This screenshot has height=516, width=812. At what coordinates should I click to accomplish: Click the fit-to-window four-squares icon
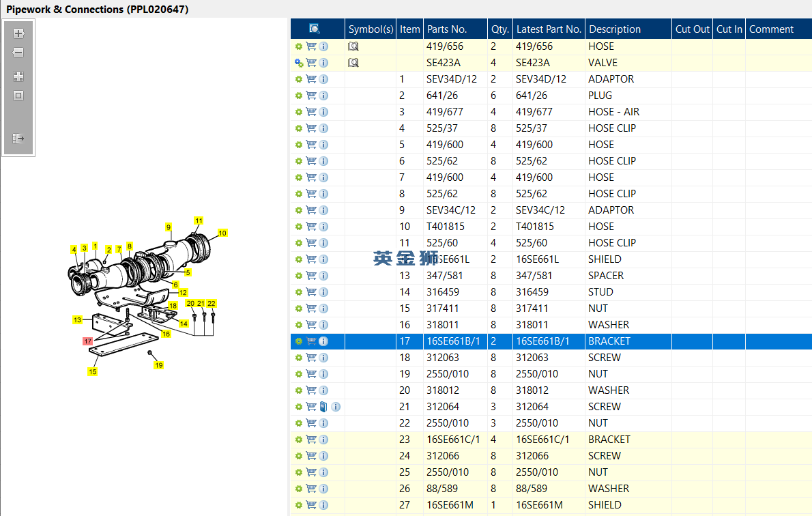(18, 76)
